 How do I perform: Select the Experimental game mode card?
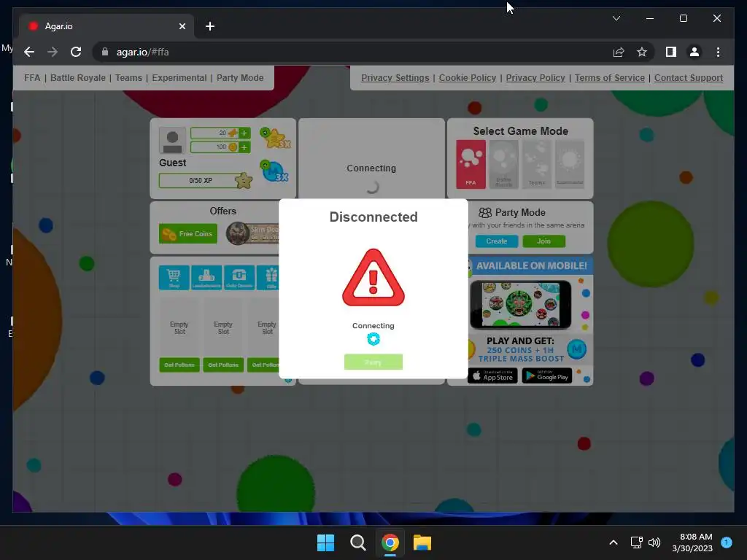coord(570,164)
